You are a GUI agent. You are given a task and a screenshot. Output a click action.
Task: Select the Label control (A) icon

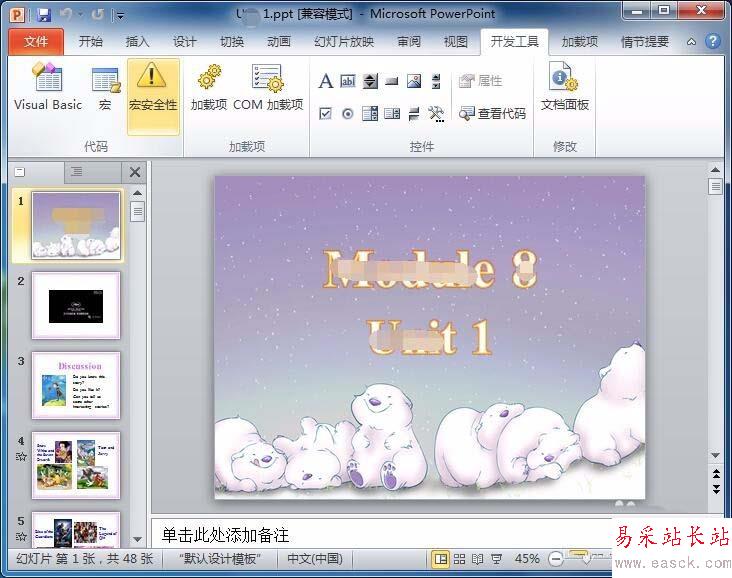pos(325,81)
